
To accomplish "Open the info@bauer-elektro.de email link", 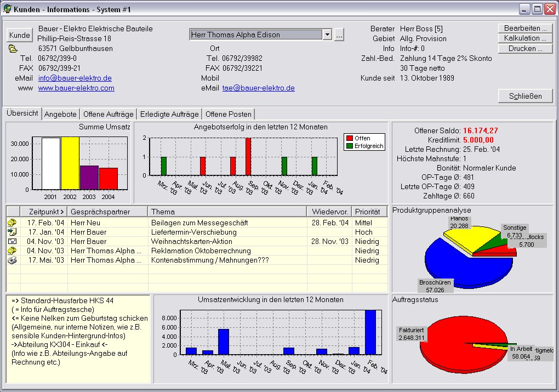I will coord(75,78).
